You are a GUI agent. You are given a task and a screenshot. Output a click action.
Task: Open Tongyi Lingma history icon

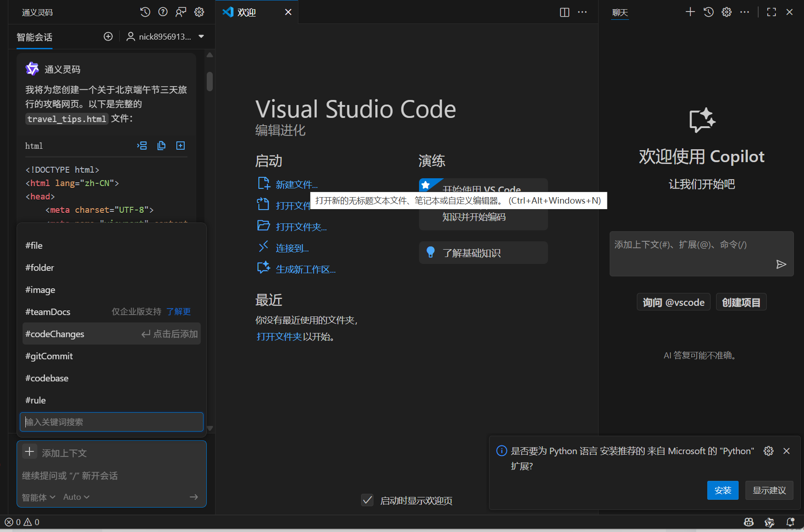(145, 12)
